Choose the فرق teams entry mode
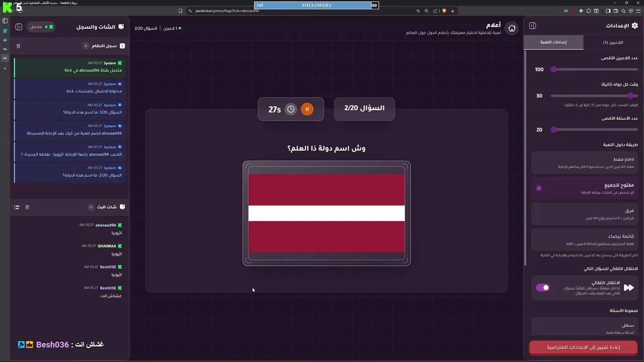644x362 pixels. [585, 214]
